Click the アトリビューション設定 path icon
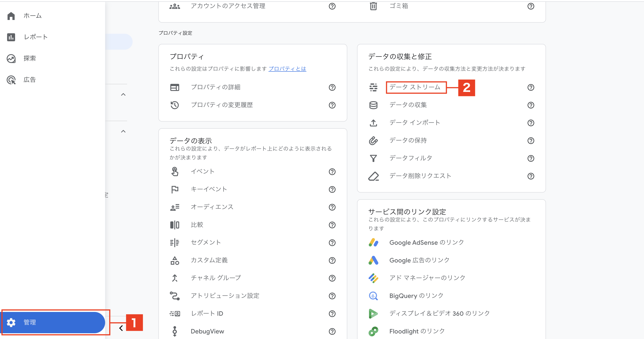 (175, 296)
